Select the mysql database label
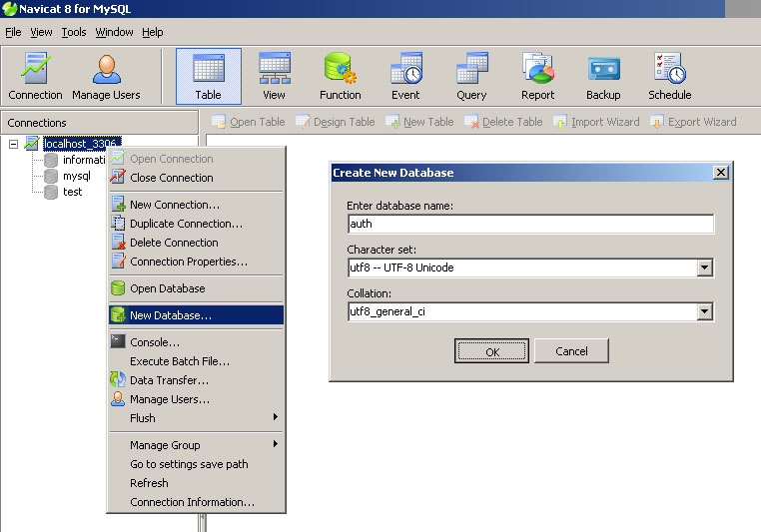 click(77, 176)
